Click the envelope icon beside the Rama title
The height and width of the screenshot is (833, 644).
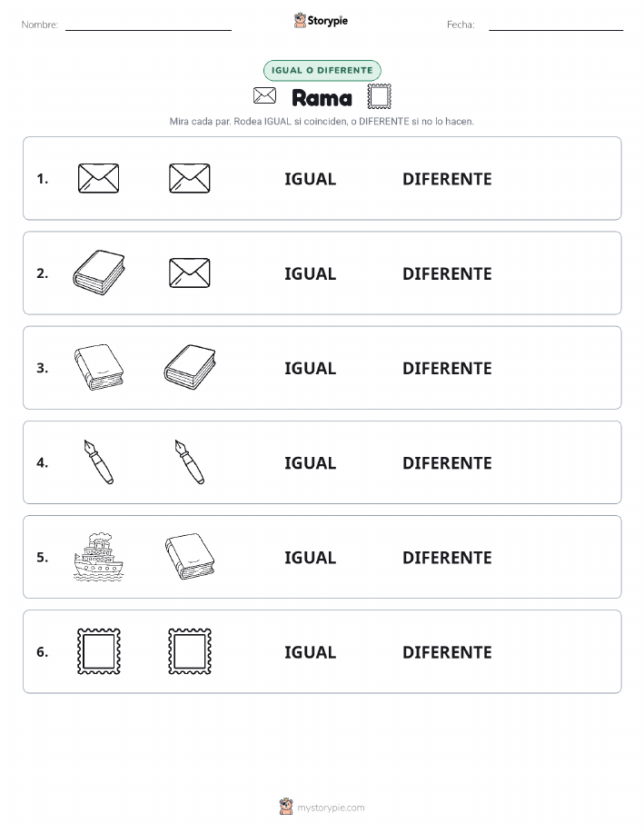264,96
